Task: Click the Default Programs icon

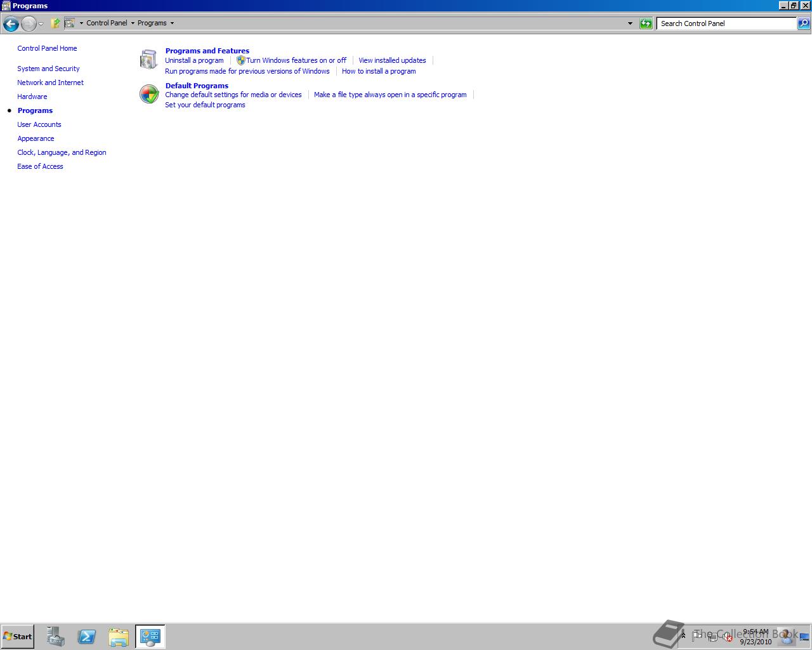Action: pos(148,94)
